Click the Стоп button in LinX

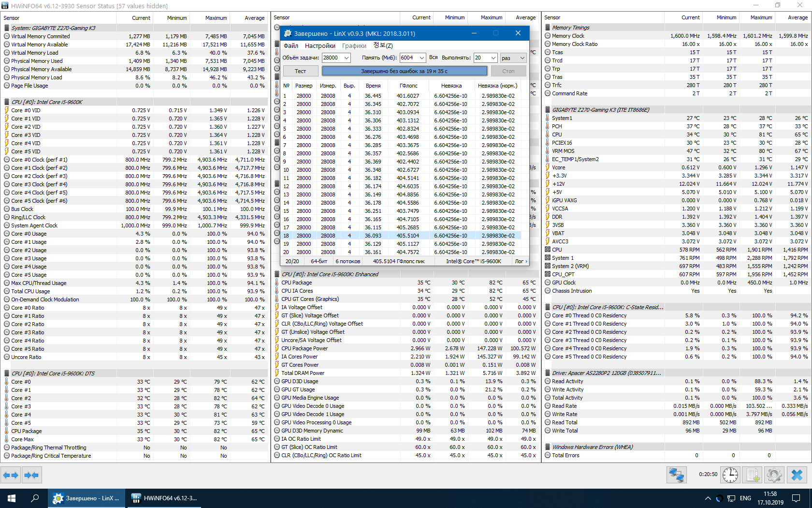click(x=508, y=71)
